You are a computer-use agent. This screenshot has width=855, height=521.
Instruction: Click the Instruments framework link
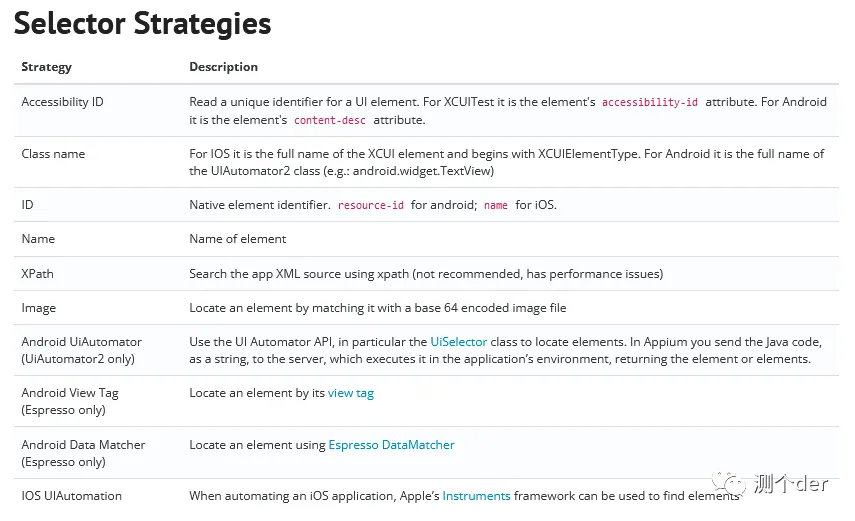476,496
